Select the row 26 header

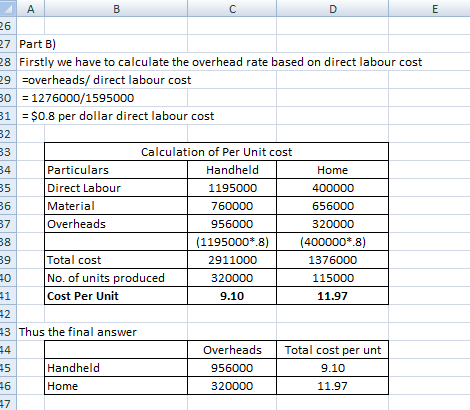coord(7,26)
